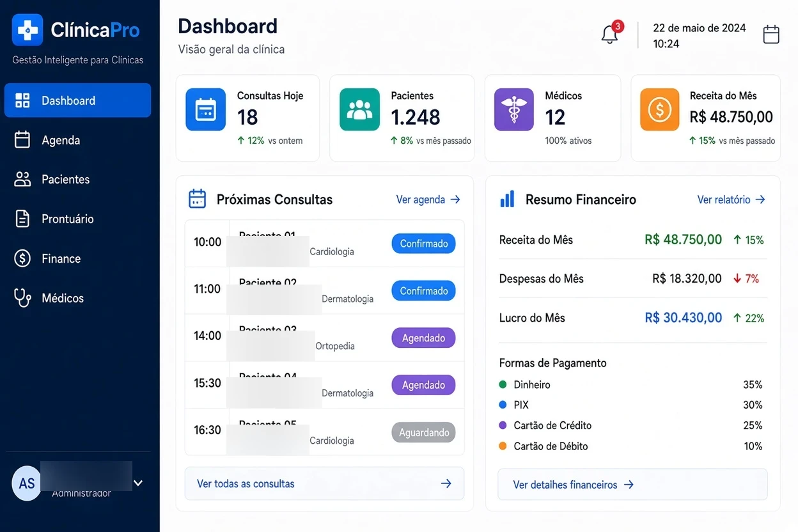This screenshot has height=532, width=798.
Task: Open the calendar icon beside the date
Action: tap(771, 35)
